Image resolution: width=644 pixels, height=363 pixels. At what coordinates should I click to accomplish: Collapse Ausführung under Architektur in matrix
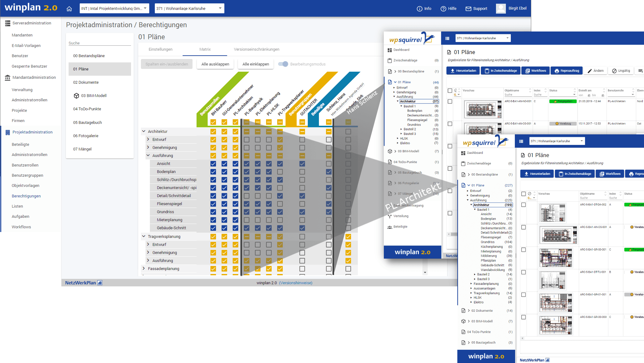148,155
